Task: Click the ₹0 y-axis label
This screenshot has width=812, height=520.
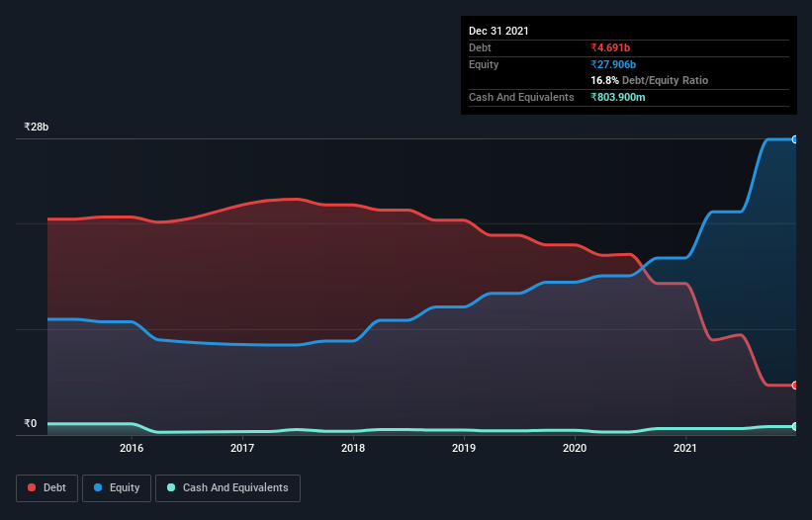Action: [31, 423]
